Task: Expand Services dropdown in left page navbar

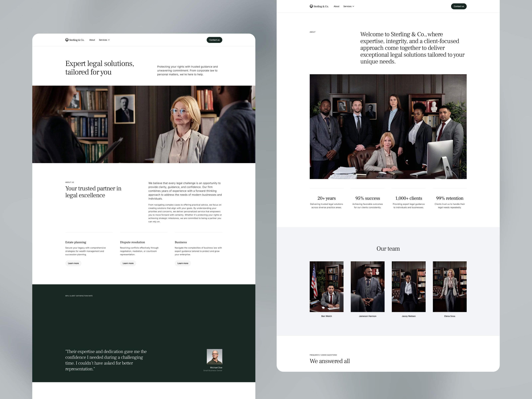Action: tap(104, 40)
